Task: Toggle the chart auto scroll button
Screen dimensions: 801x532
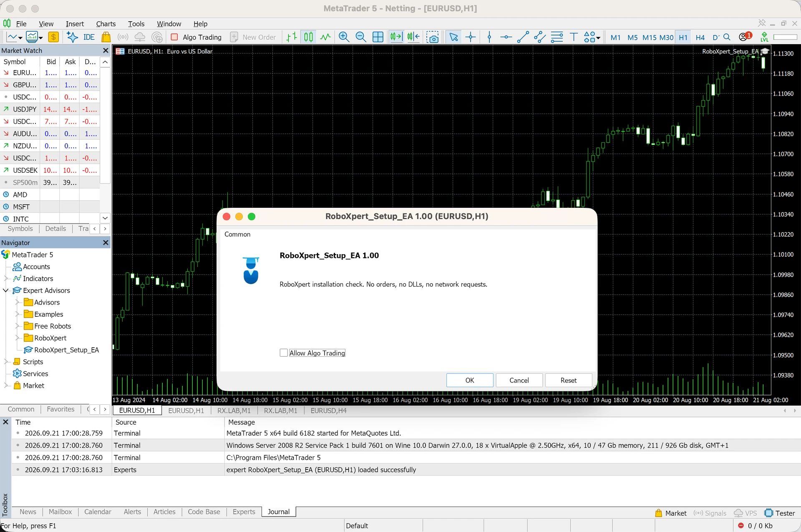Action: point(396,37)
